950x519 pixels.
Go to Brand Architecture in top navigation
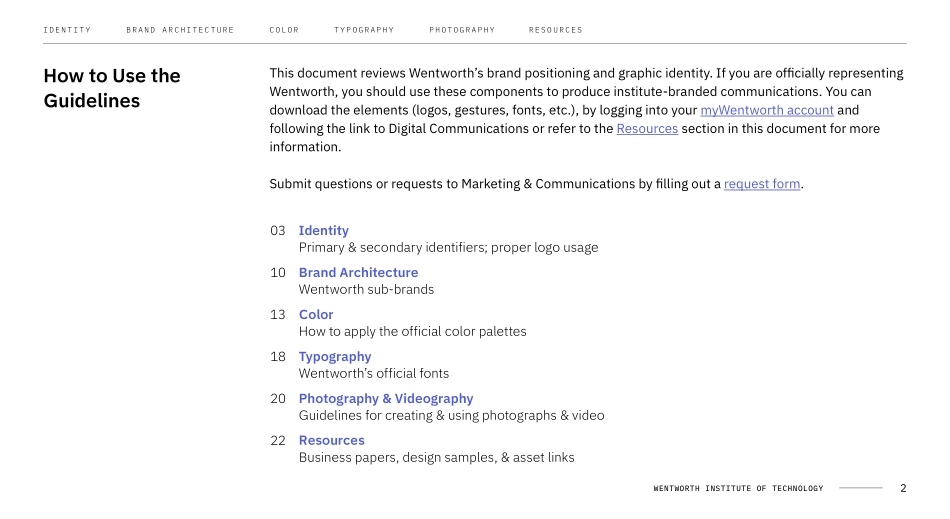pos(180,30)
